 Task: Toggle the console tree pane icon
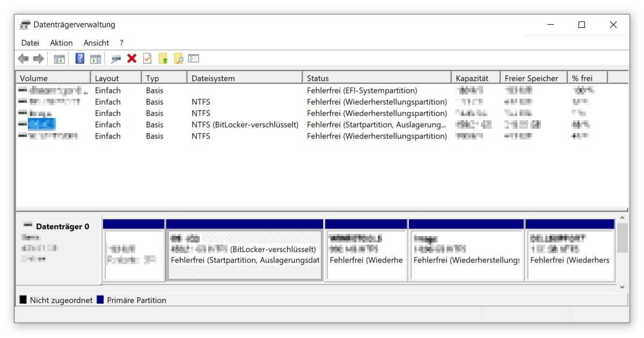[60, 58]
